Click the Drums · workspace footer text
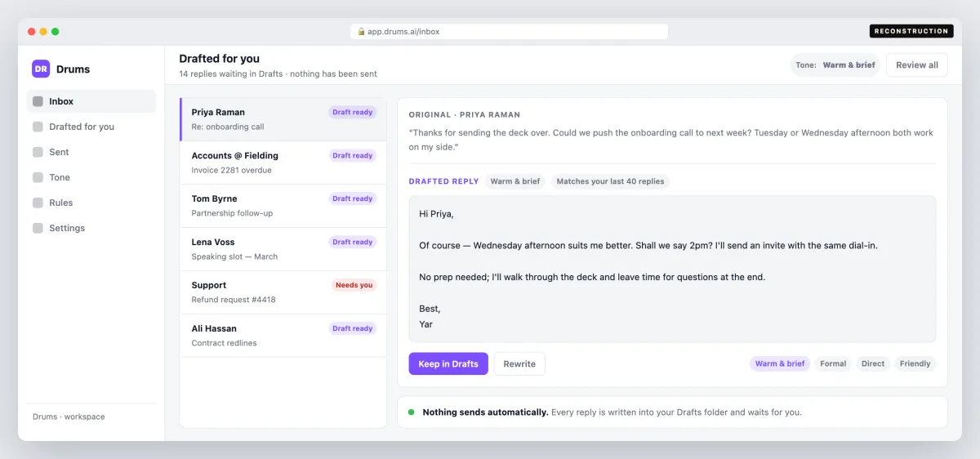This screenshot has width=980, height=459. 69,417
